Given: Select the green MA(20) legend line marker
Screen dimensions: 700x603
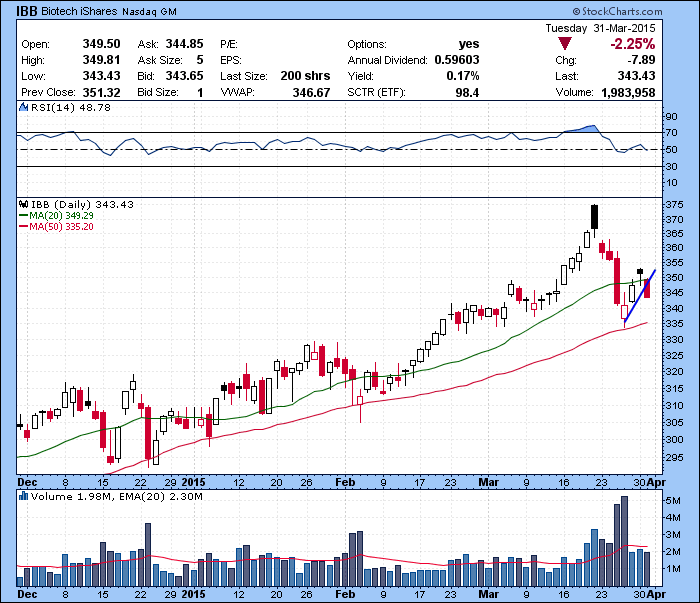Looking at the screenshot, I should (x=23, y=216).
